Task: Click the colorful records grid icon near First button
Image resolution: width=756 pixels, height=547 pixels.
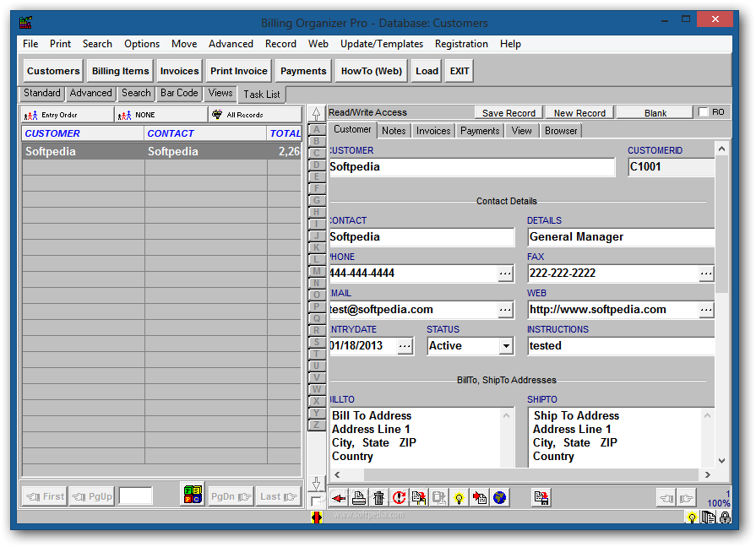Action: pyautogui.click(x=192, y=496)
